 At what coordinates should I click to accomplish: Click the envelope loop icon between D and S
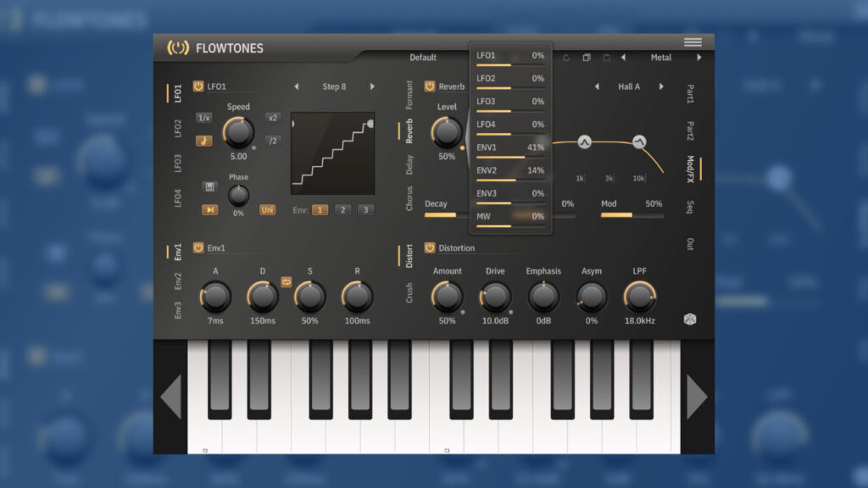(287, 282)
